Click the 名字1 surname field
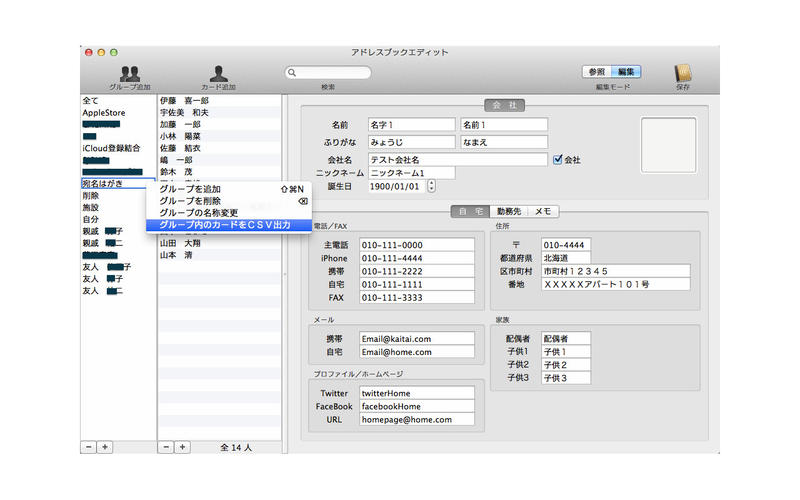Viewport: 800px width, 500px height. click(x=411, y=125)
